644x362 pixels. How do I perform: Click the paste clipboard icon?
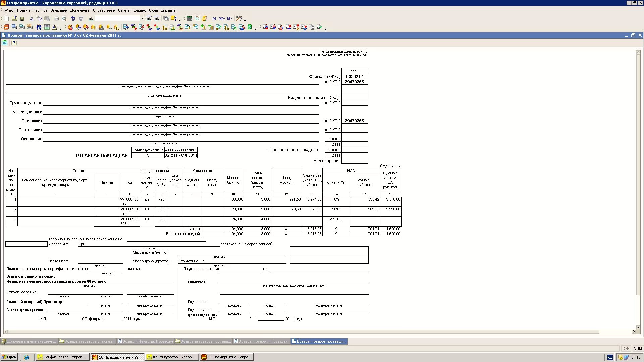(x=47, y=19)
